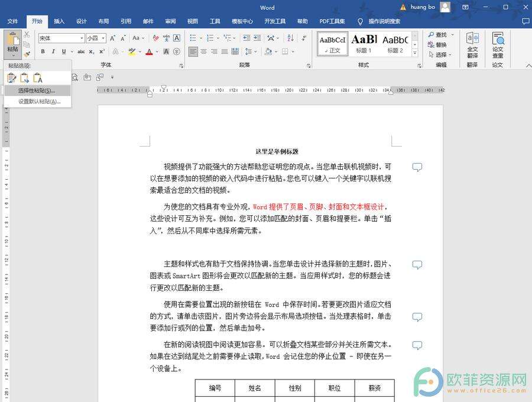Click the Decrease Indent icon
532x402 pixels.
pos(246,38)
